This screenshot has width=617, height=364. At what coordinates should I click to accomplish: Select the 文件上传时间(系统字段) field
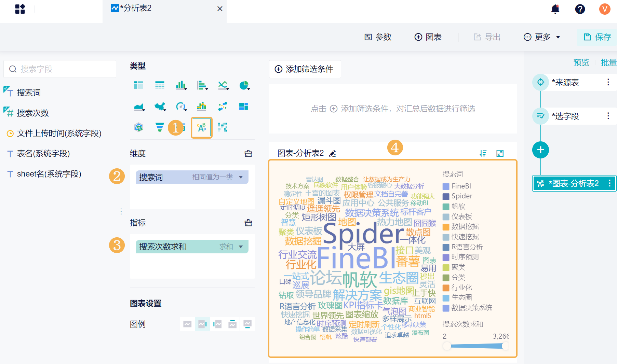point(54,134)
